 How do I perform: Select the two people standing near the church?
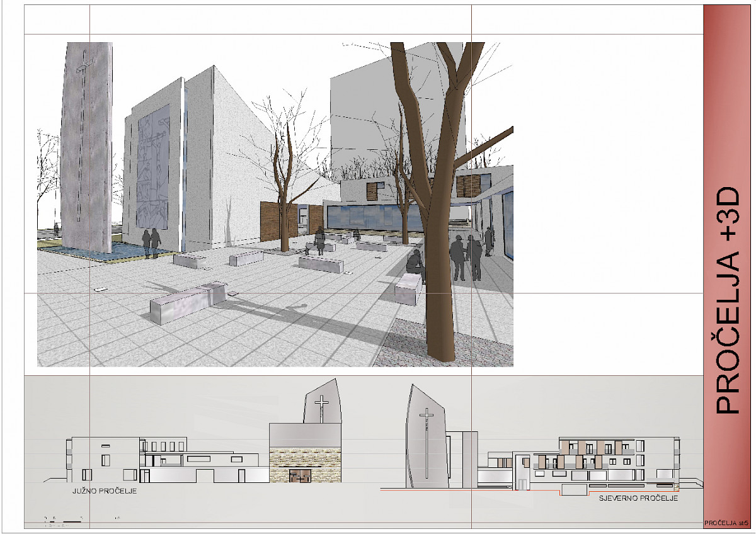(151, 243)
